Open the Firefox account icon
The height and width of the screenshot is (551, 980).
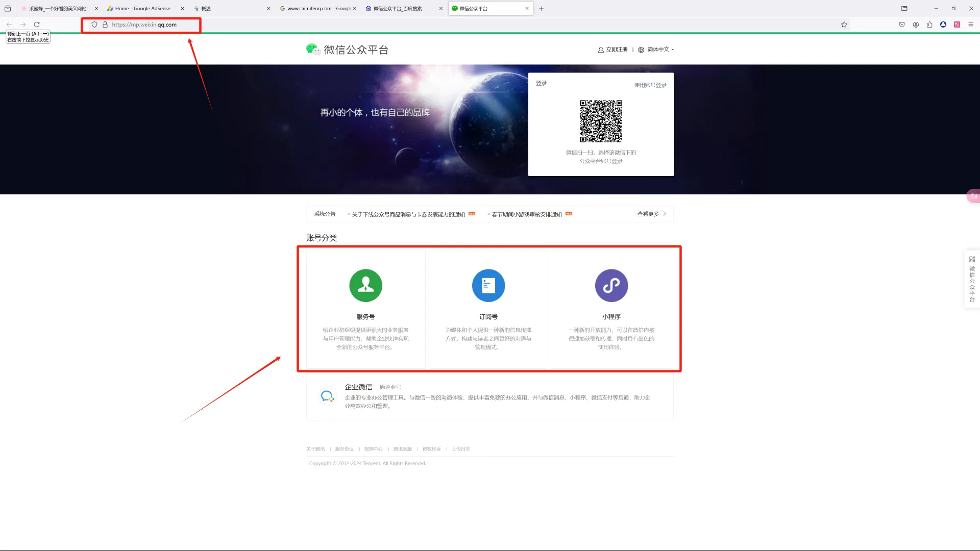pos(915,24)
